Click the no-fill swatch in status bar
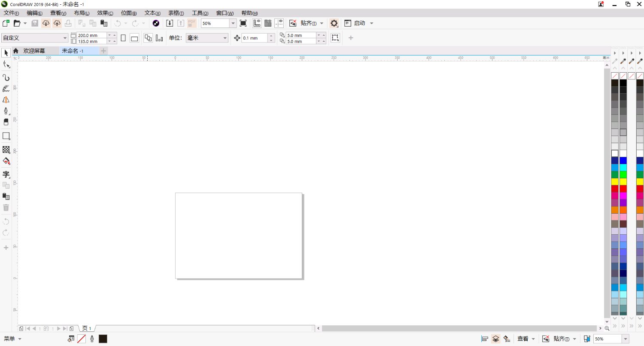This screenshot has height=346, width=644. pyautogui.click(x=81, y=339)
